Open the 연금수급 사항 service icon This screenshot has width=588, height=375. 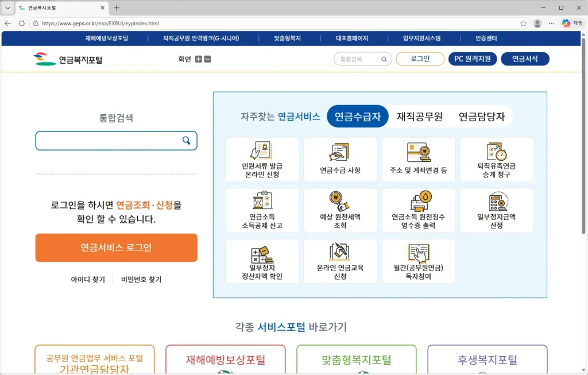pos(340,152)
